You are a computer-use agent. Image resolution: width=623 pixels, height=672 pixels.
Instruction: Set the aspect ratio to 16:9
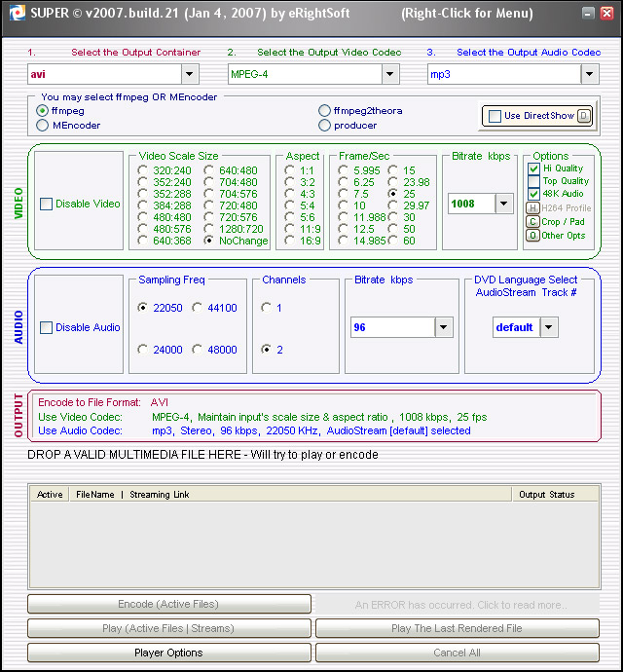click(x=290, y=241)
